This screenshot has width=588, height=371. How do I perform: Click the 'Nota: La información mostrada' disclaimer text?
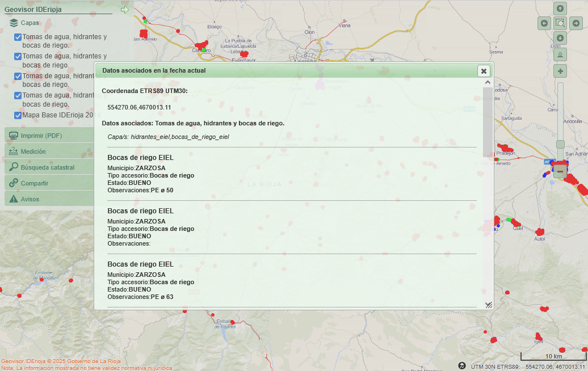(x=87, y=368)
